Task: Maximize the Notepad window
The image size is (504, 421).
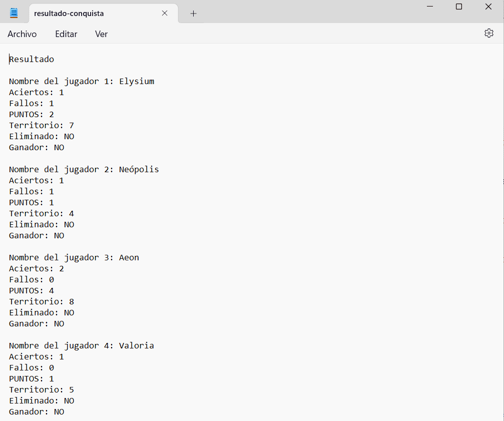Action: (x=459, y=7)
